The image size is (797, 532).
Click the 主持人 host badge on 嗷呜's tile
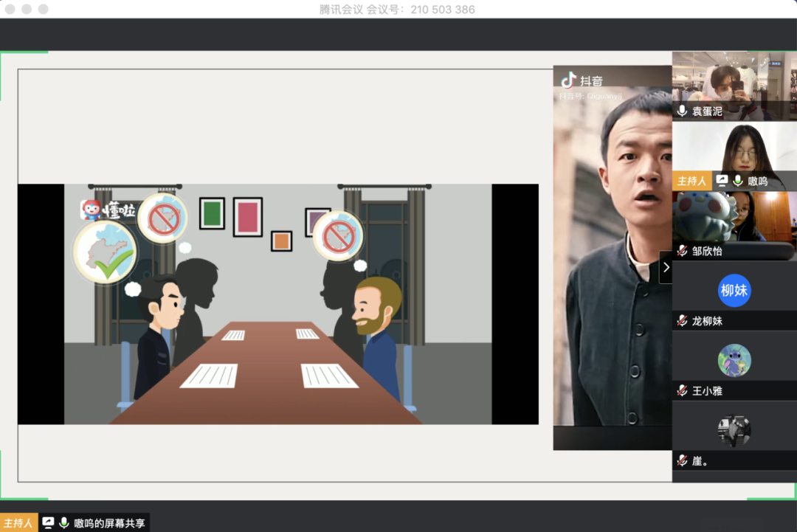[691, 181]
